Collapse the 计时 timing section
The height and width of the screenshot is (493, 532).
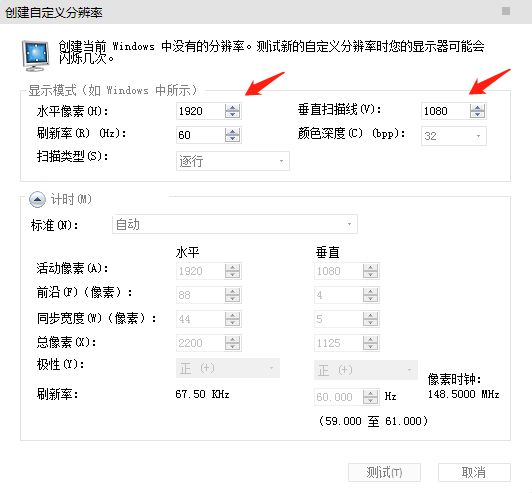tap(37, 200)
